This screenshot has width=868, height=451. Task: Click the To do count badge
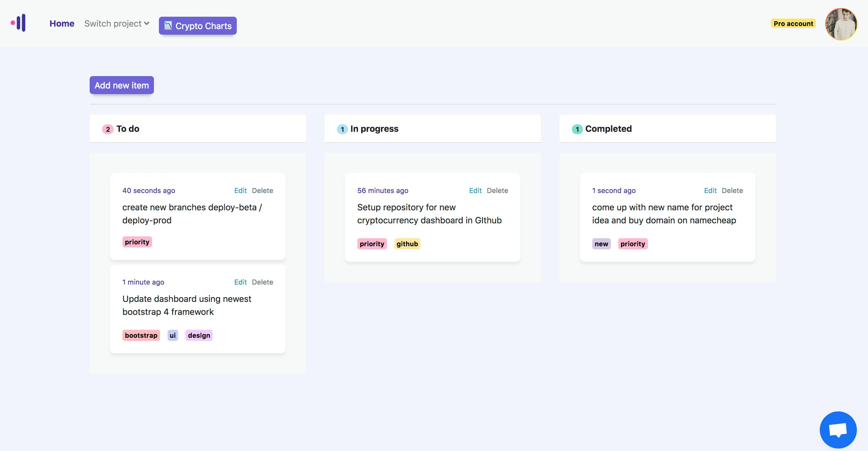[108, 129]
